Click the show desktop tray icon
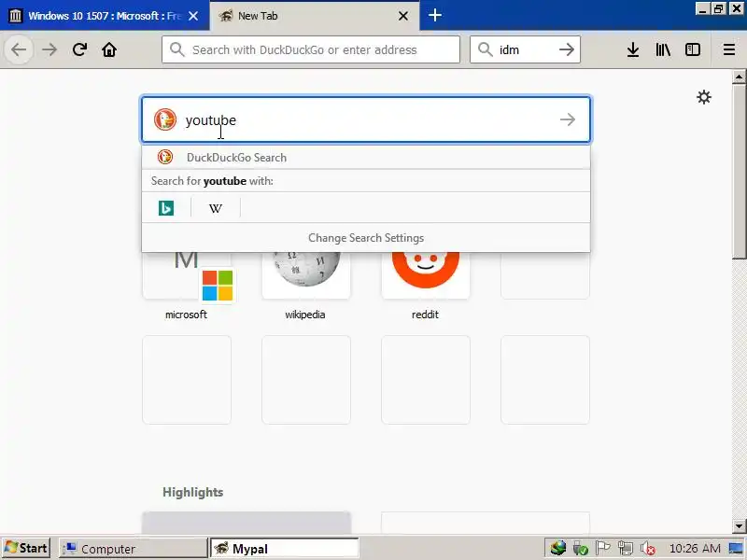Viewport: 747px width, 560px height. [x=736, y=548]
